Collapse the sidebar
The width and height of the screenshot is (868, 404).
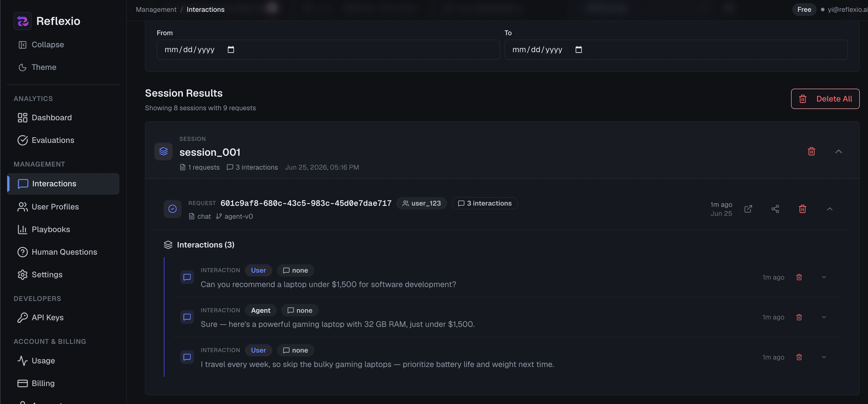pyautogui.click(x=63, y=45)
